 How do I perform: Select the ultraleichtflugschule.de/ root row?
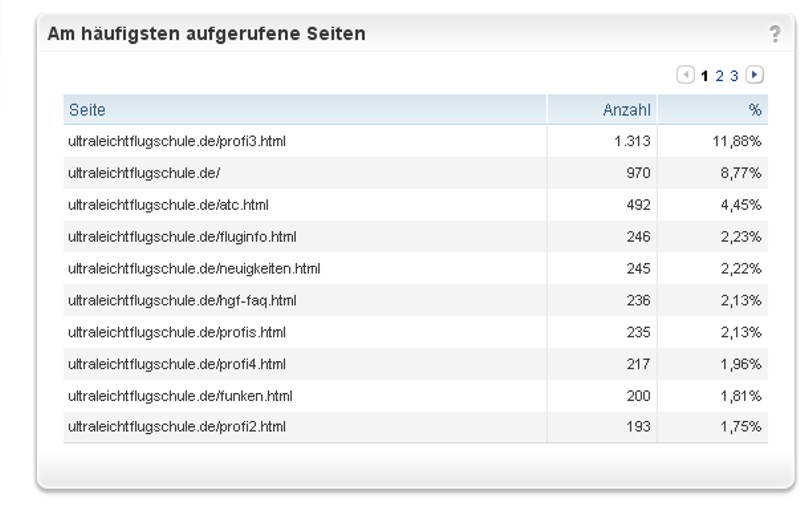144,173
